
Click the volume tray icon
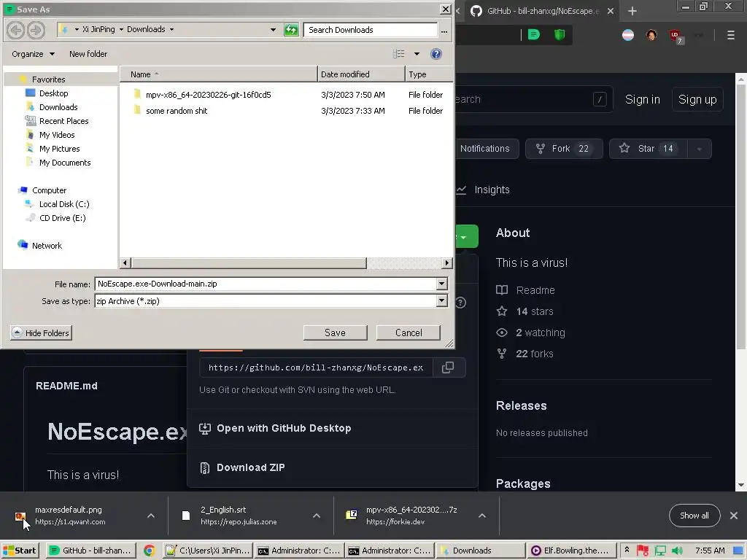click(x=677, y=551)
